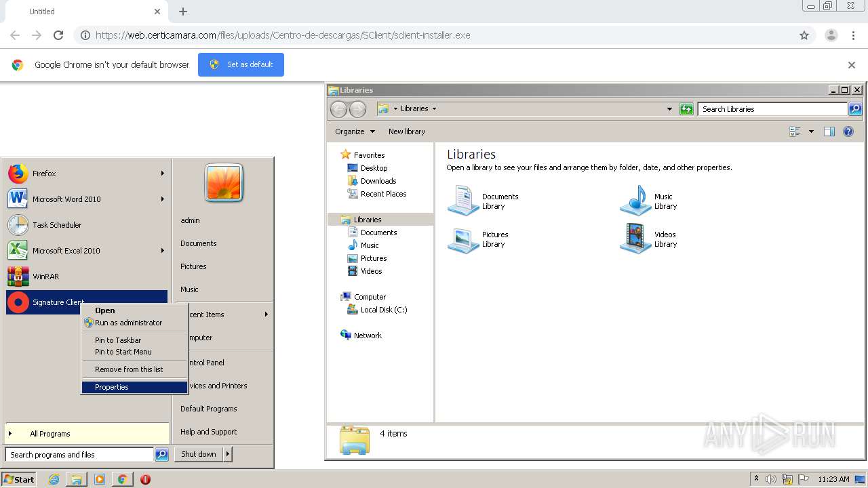Choose Pin to Start Menu
The image size is (868, 488).
coord(134,352)
